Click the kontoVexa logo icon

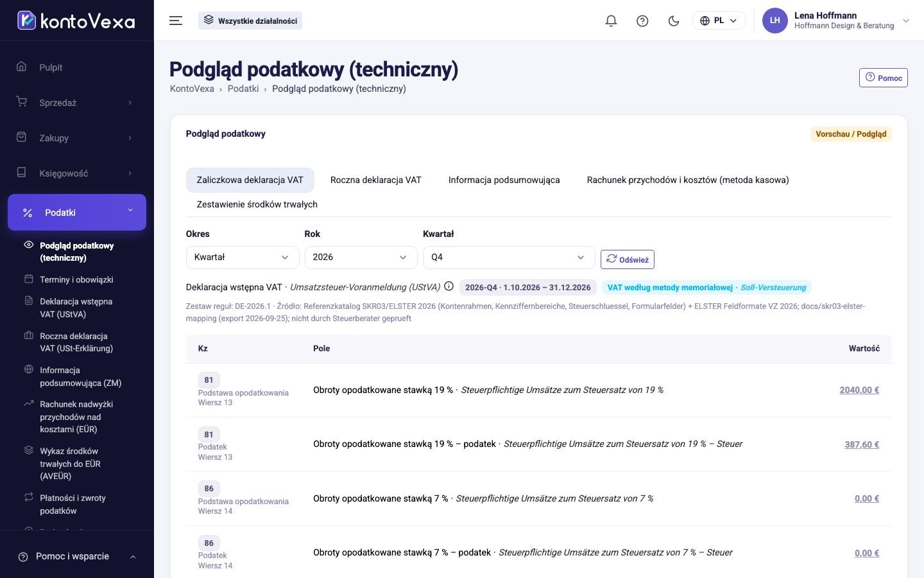point(26,21)
